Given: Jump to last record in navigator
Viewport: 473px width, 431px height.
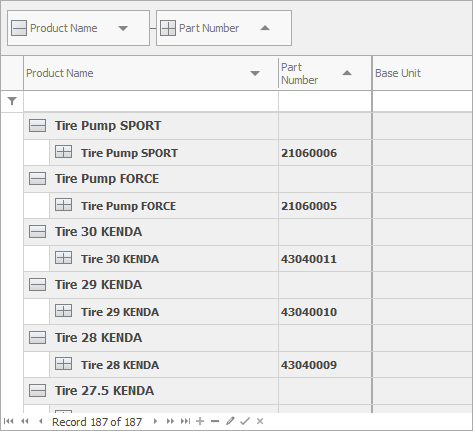Looking at the screenshot, I should (185, 421).
